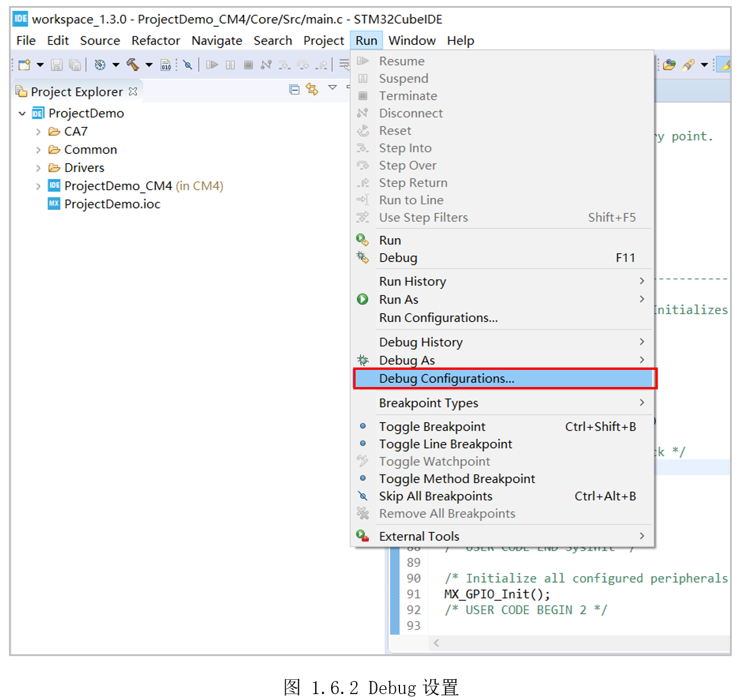Screen dimensions: 739x700
Task: Click the binary 010 file toolbar icon
Action: point(166,65)
